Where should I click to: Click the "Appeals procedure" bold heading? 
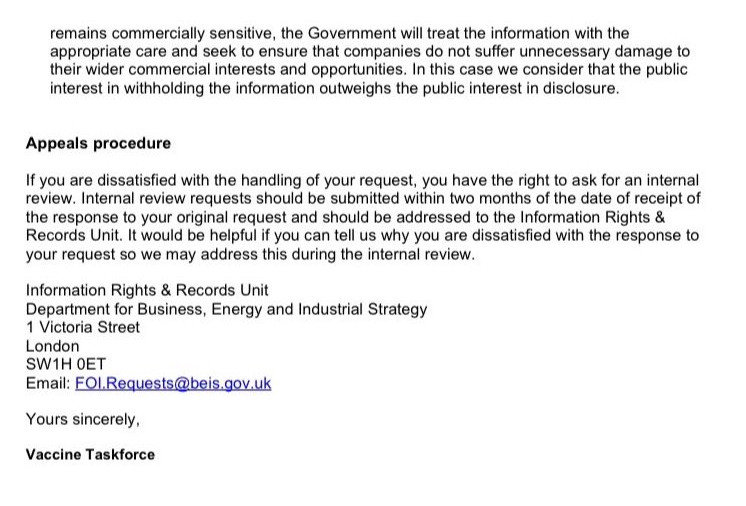pyautogui.click(x=98, y=143)
